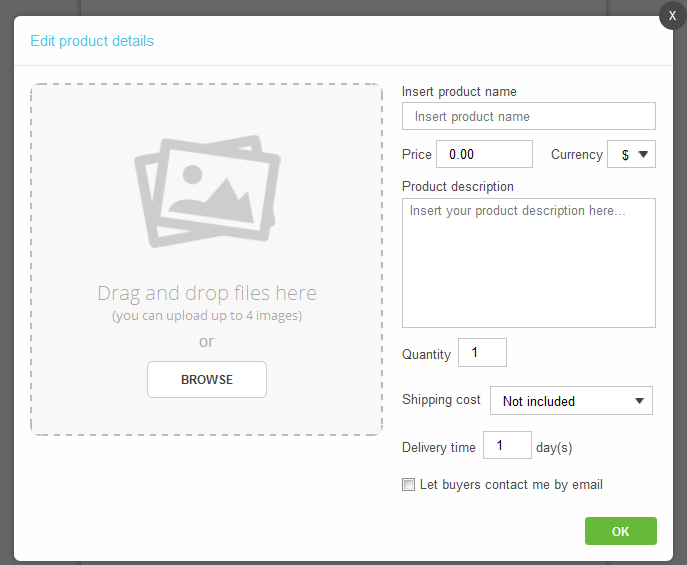This screenshot has width=687, height=565.
Task: Click the Drag and drop files here text
Action: pos(207,293)
